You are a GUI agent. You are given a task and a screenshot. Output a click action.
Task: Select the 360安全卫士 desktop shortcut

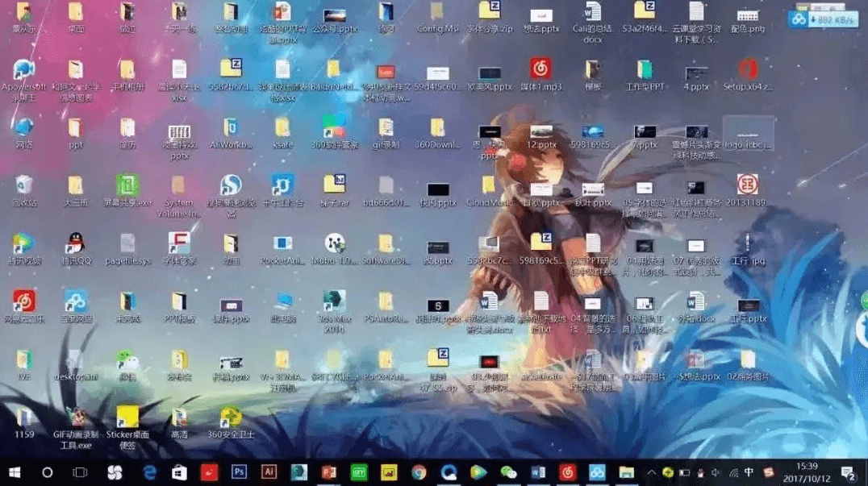[231, 417]
